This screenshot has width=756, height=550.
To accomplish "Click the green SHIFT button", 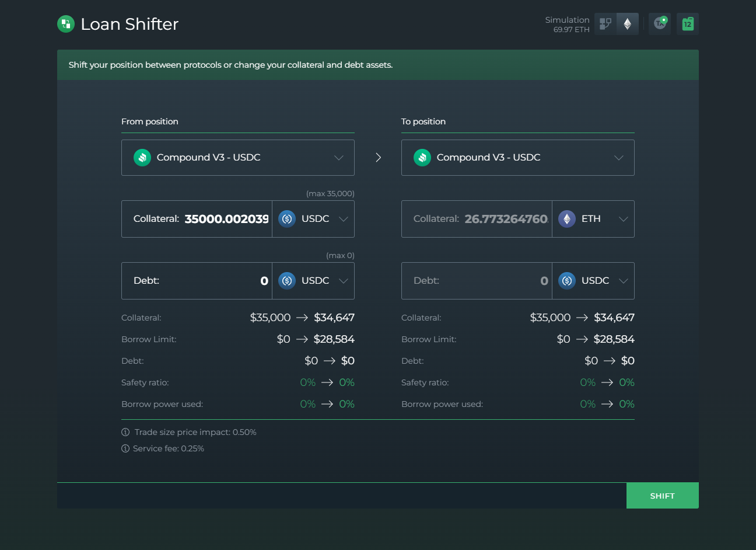I will click(x=663, y=496).
